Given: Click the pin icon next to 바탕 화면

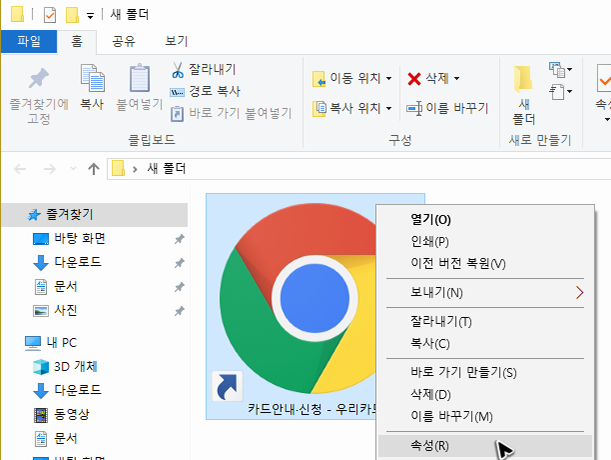Looking at the screenshot, I should pos(179,239).
